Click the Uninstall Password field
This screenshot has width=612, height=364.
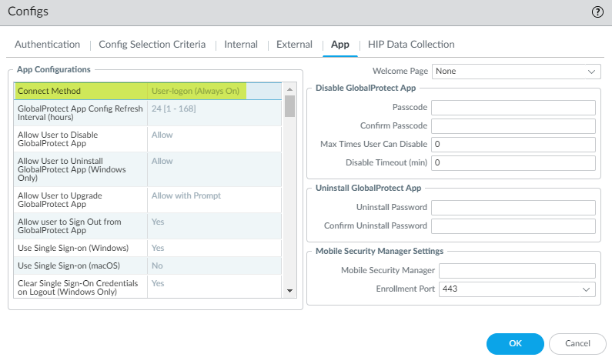coord(513,208)
